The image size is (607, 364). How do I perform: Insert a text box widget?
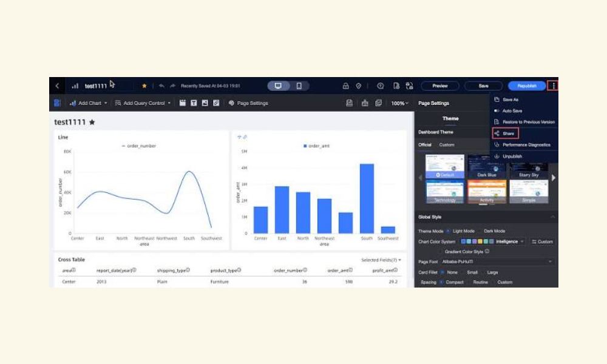(194, 103)
